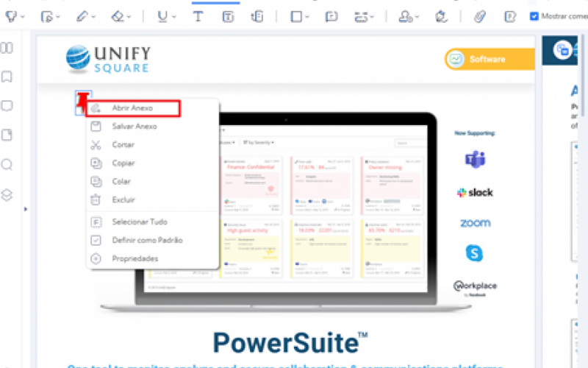Click the Slack logo on the page

tap(475, 193)
